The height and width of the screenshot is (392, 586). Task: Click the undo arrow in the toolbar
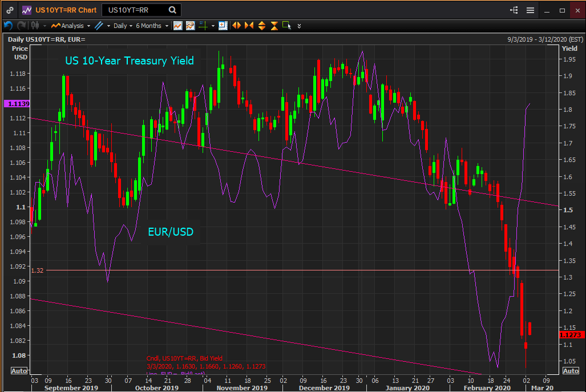(8, 26)
